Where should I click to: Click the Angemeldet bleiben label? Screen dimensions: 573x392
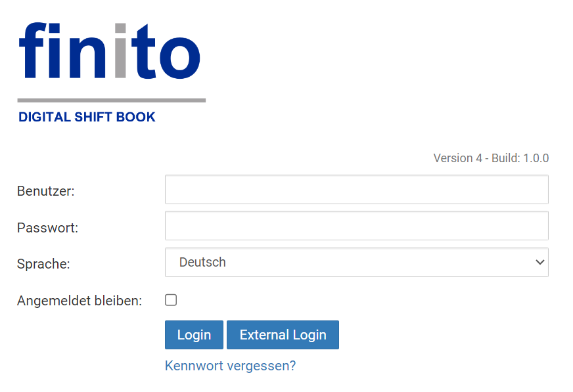pos(80,301)
